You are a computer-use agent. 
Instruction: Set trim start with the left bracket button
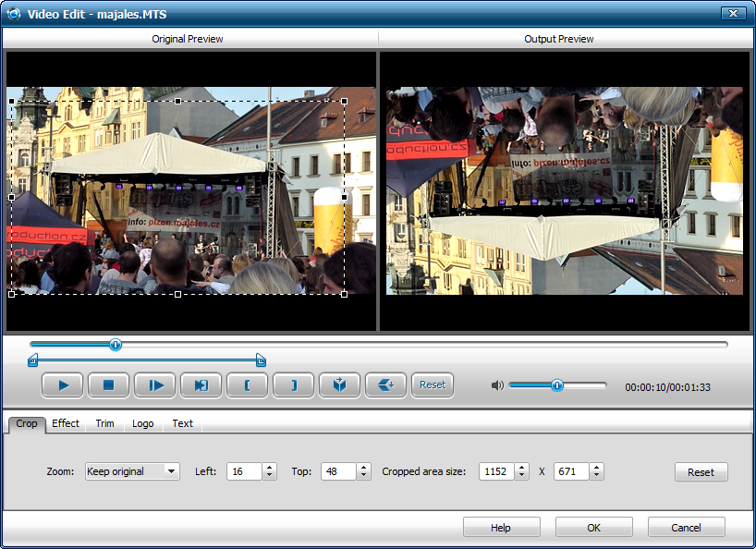click(248, 385)
